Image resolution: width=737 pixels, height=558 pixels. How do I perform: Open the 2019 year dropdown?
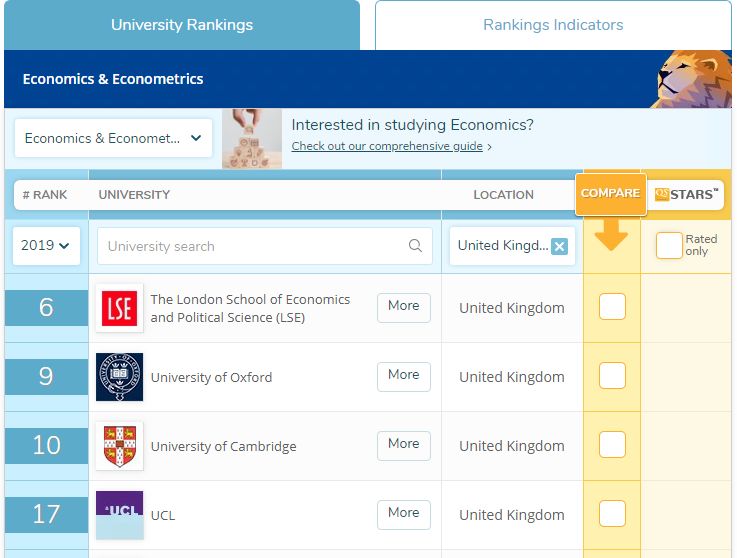pyautogui.click(x=46, y=246)
